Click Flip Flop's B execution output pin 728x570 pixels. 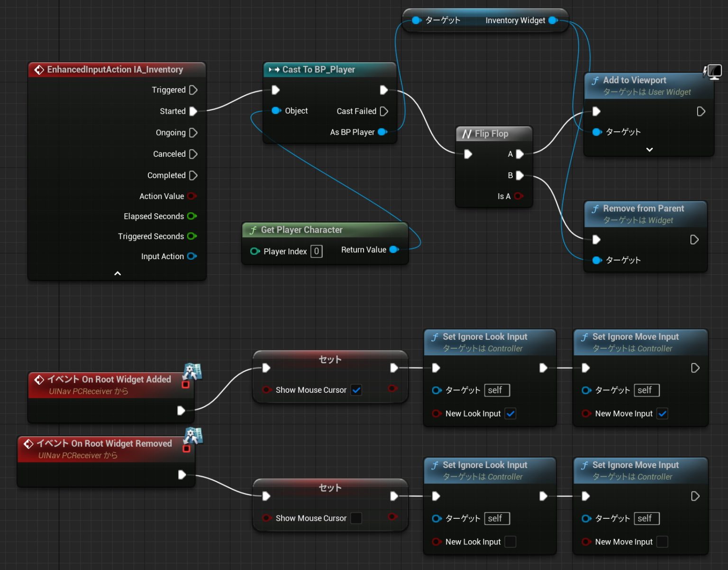coord(520,175)
